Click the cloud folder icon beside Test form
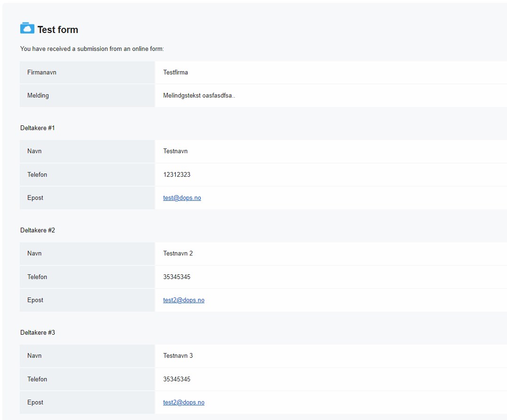Viewport: 507px width, 420px height. pos(27,28)
